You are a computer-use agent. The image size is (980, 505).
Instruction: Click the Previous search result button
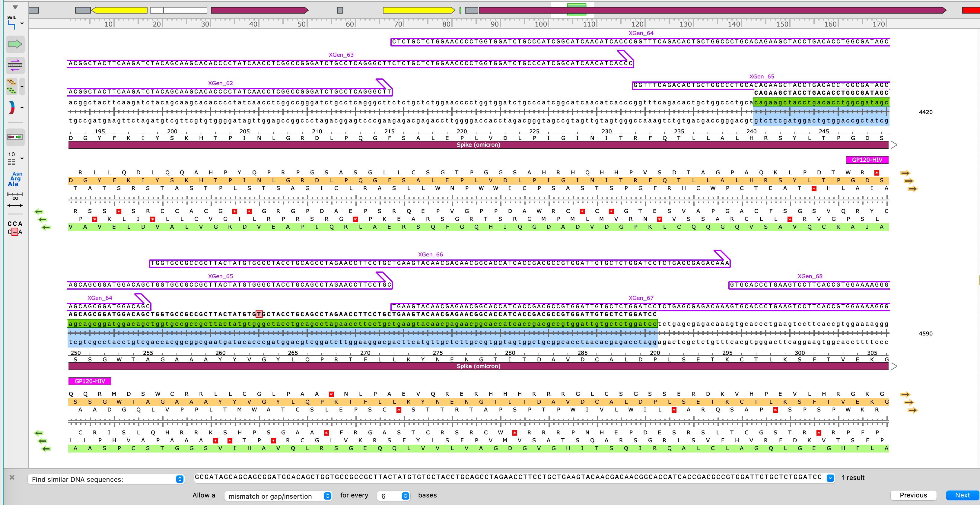913,495
